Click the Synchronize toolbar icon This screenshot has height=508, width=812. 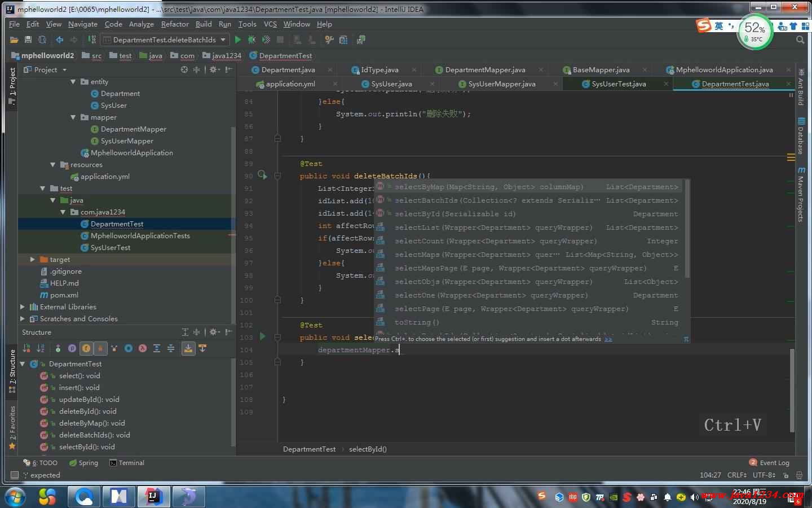pos(42,40)
